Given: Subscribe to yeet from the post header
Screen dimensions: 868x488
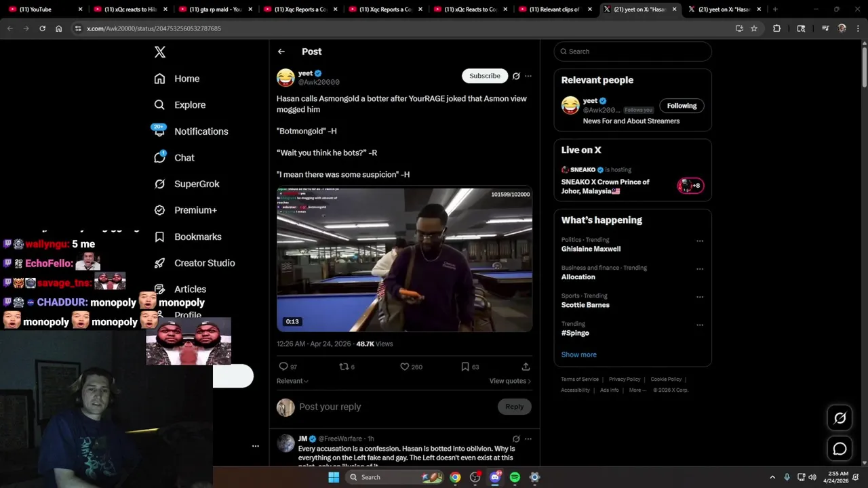Looking at the screenshot, I should [x=485, y=76].
